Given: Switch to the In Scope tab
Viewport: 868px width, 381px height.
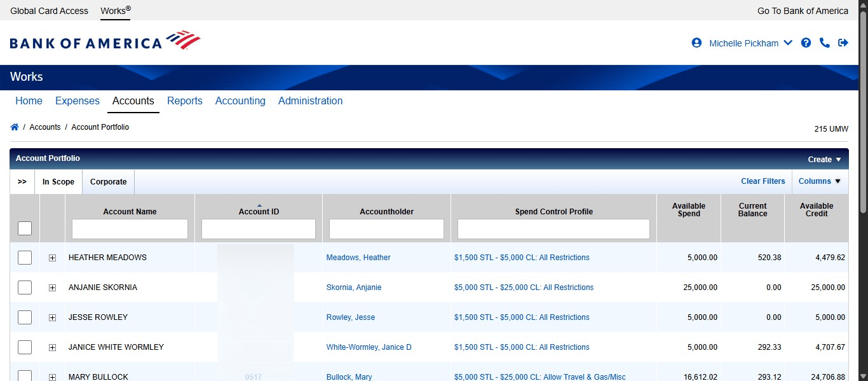Looking at the screenshot, I should (58, 181).
